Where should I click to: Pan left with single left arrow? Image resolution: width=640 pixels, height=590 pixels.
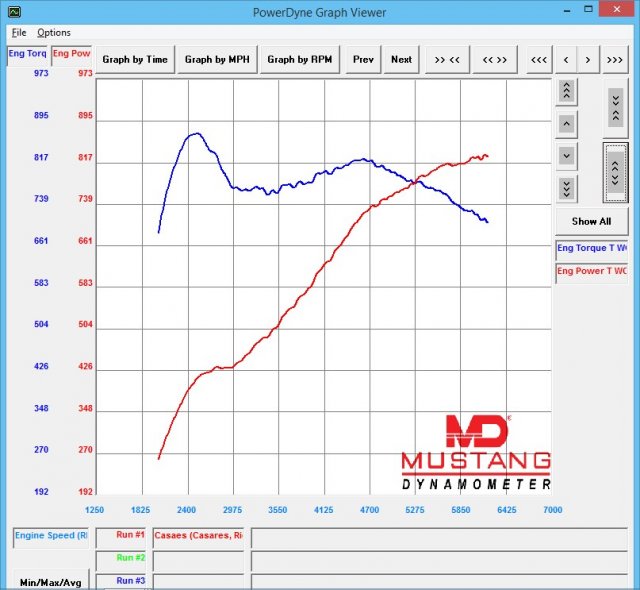(x=566, y=59)
